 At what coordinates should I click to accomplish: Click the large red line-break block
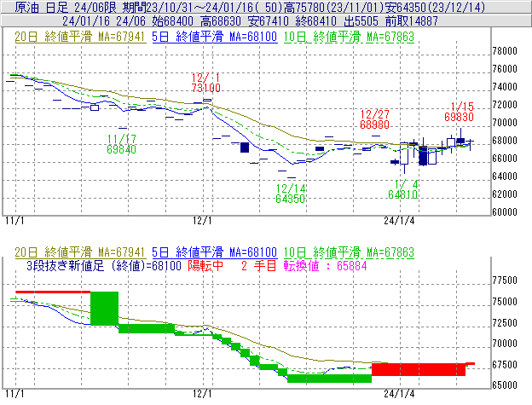click(419, 369)
